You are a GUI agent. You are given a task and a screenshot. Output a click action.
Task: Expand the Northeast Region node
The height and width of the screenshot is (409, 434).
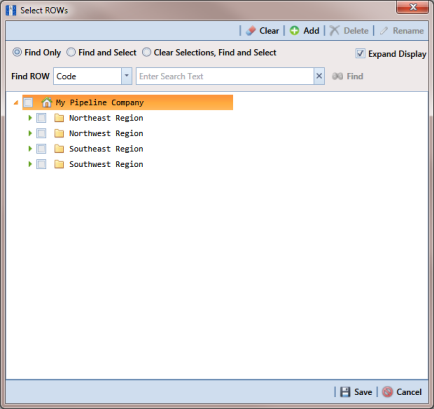[30, 118]
